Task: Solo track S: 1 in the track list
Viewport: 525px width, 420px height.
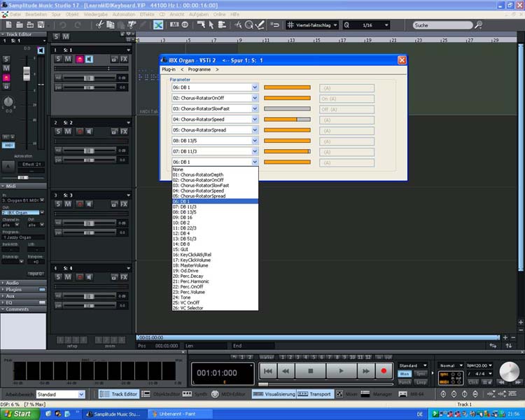Action: click(x=59, y=59)
